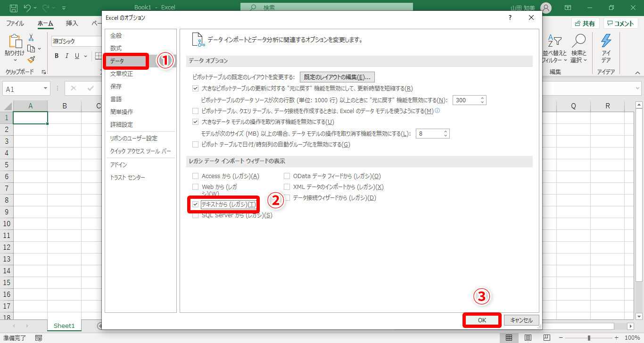The height and width of the screenshot is (343, 644).
Task: Check the SQL Server から (レガシ) option
Action: click(196, 216)
